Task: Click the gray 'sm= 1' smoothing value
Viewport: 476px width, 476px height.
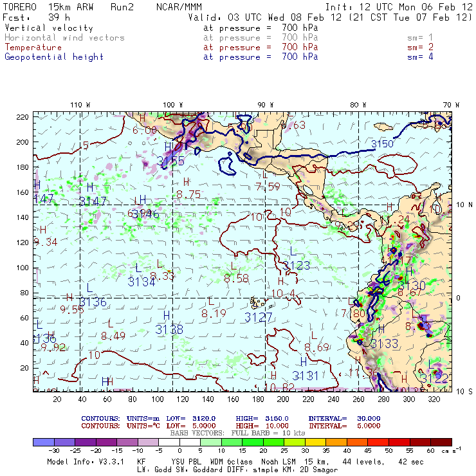Action: pyautogui.click(x=420, y=38)
